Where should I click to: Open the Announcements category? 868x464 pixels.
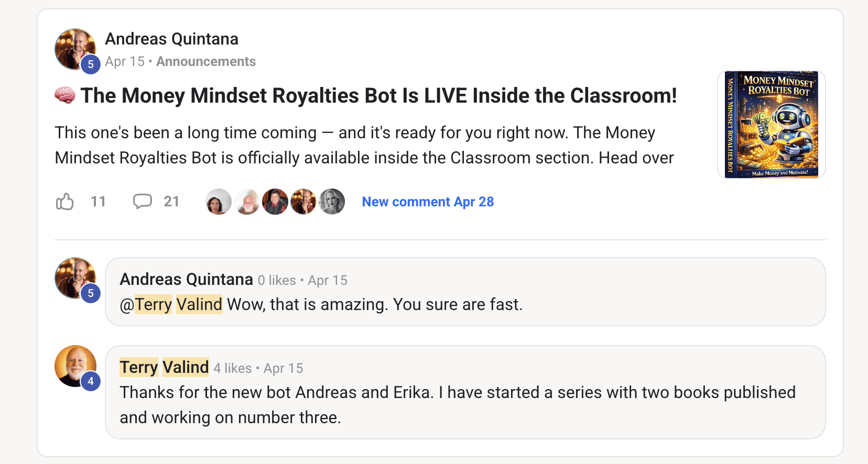pyautogui.click(x=206, y=62)
